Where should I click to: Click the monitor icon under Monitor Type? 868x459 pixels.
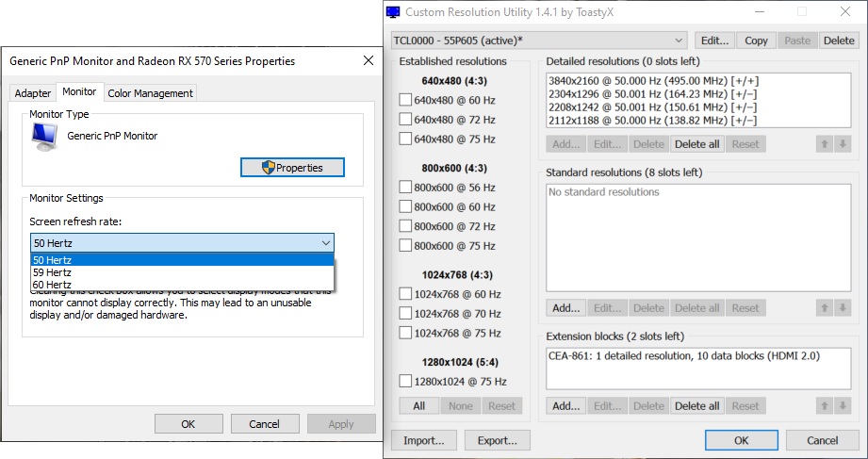coord(43,137)
